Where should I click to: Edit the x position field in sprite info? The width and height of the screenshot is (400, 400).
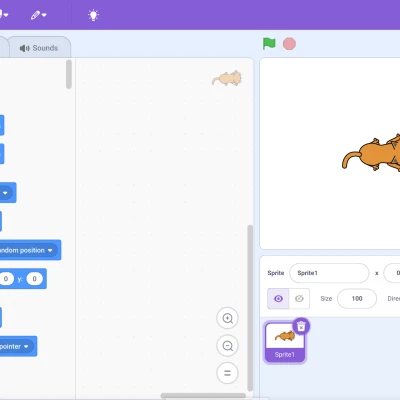tap(392, 273)
